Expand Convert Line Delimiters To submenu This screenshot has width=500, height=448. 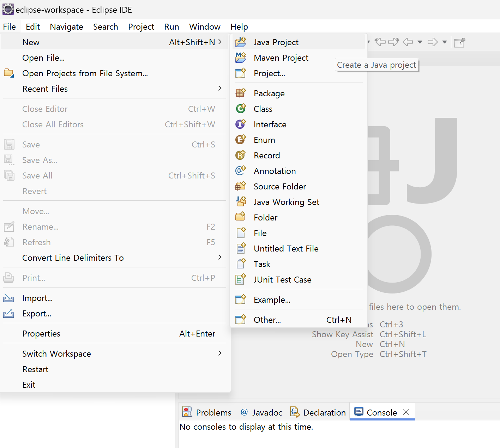coord(220,257)
